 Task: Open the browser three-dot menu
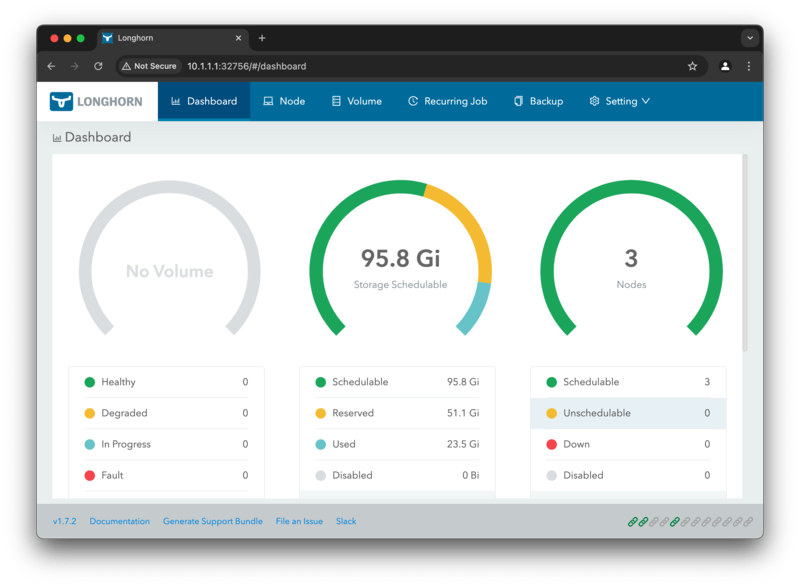pos(748,66)
